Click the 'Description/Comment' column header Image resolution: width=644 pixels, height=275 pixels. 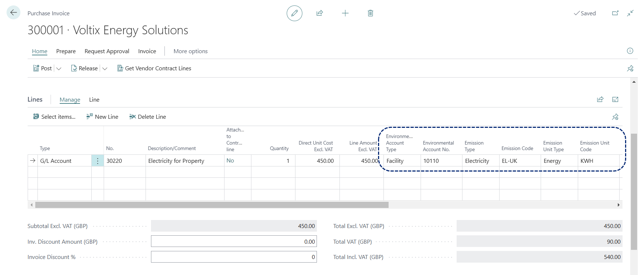pyautogui.click(x=172, y=148)
